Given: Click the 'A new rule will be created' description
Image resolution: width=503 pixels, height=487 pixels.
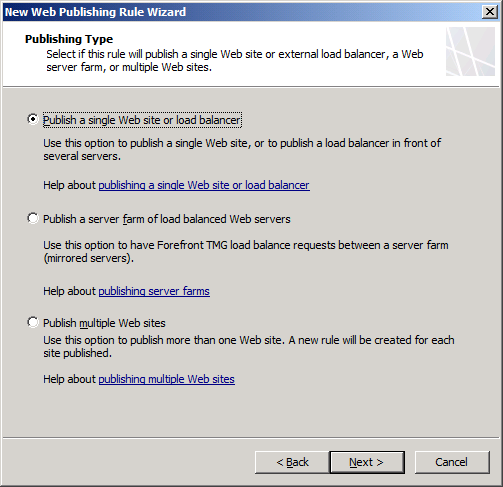Looking at the screenshot, I should [x=249, y=347].
